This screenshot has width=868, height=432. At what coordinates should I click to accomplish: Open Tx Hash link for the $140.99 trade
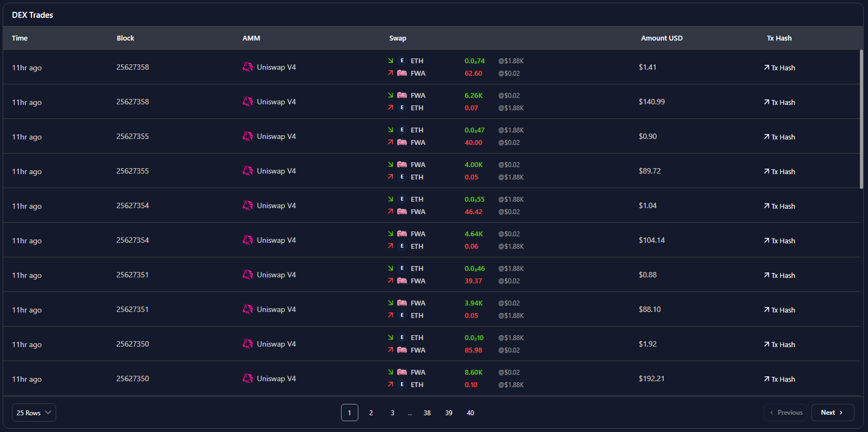click(x=779, y=102)
